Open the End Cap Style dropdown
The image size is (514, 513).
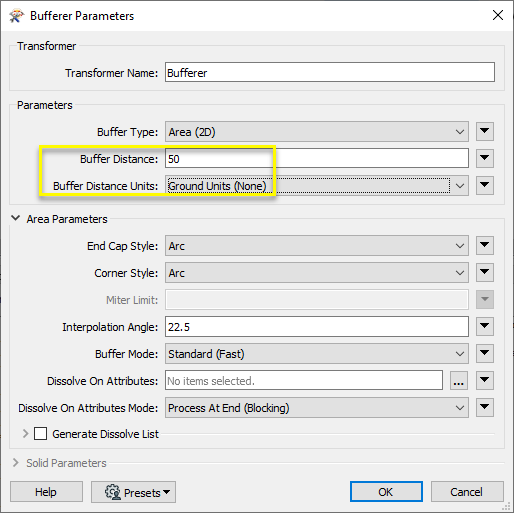pyautogui.click(x=317, y=246)
